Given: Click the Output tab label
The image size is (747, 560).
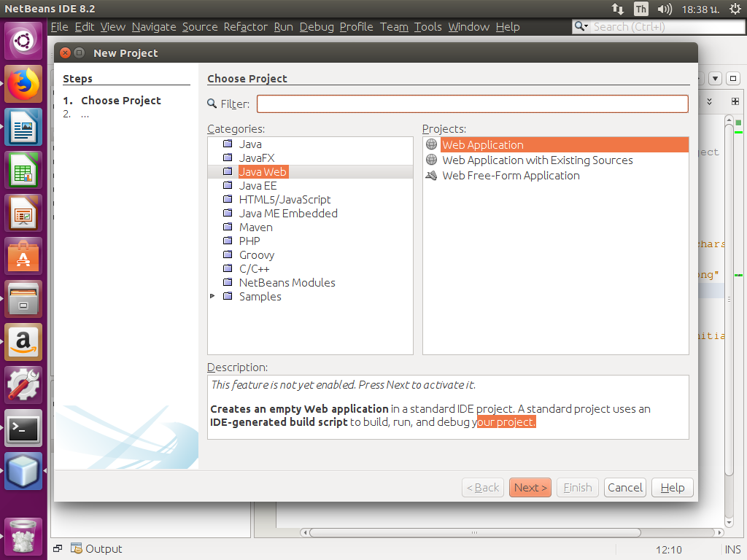Looking at the screenshot, I should click(104, 548).
